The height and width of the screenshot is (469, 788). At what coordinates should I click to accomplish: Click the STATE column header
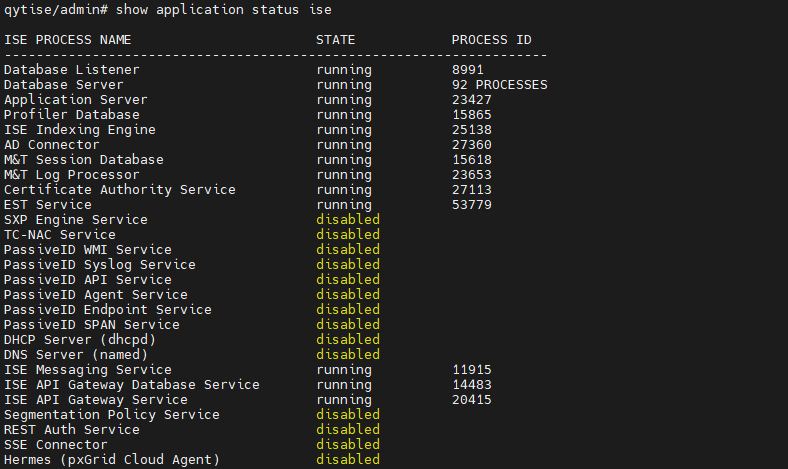[x=336, y=40]
